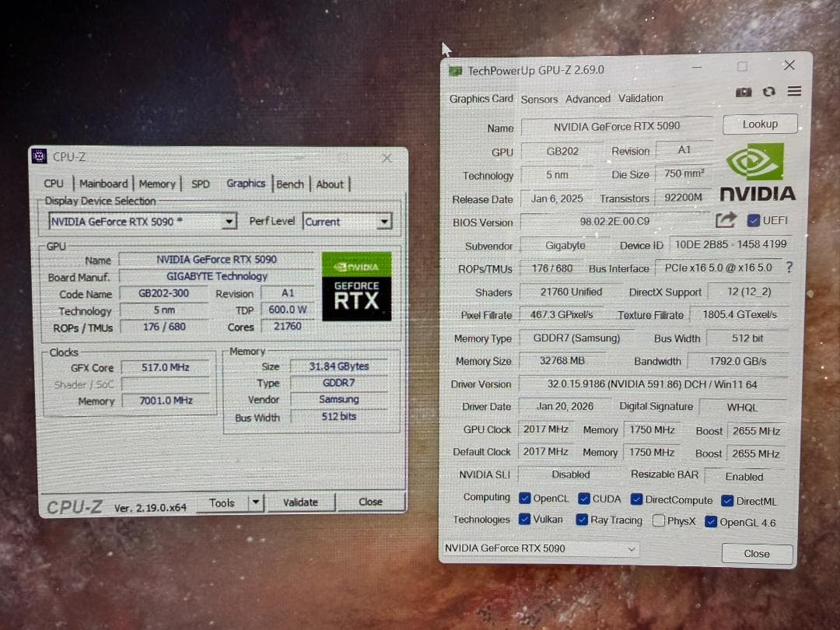
Task: Open the About tab in CPU-Z
Action: point(330,184)
